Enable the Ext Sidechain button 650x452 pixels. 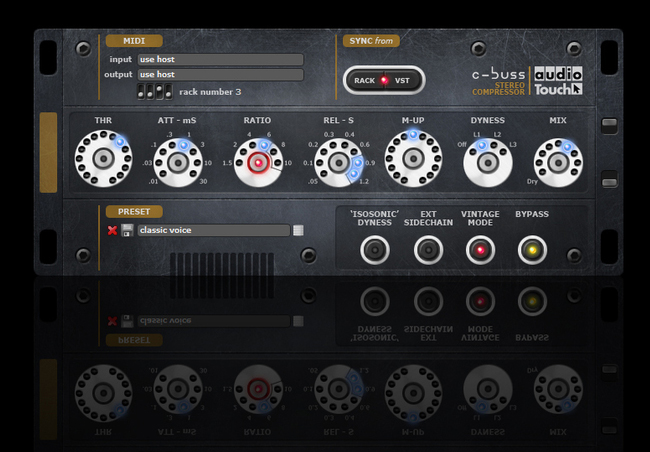[x=428, y=250]
